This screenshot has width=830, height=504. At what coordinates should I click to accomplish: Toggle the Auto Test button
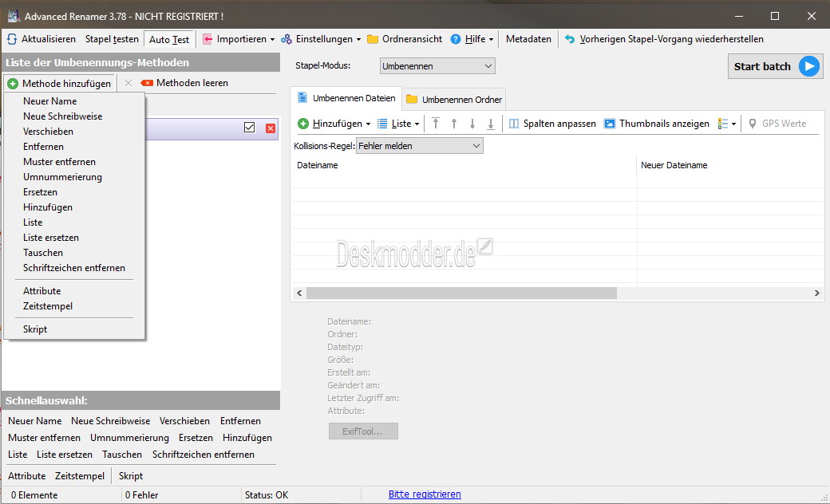169,39
